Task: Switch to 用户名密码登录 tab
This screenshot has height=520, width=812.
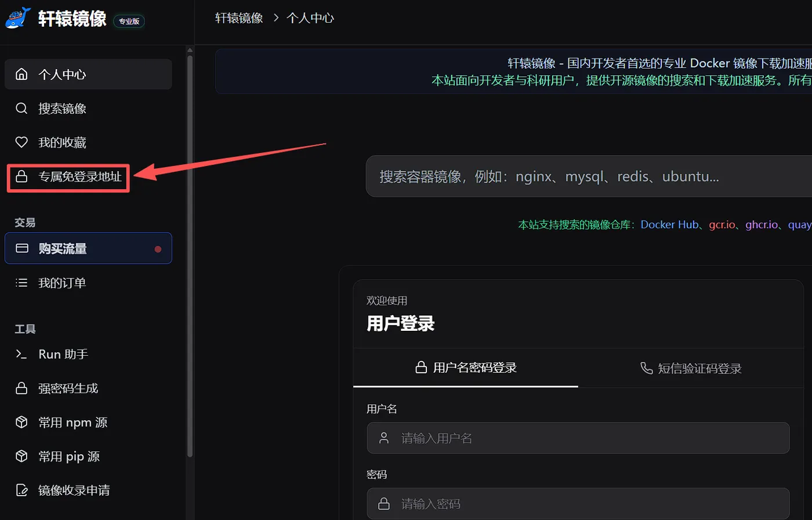Action: pos(466,367)
